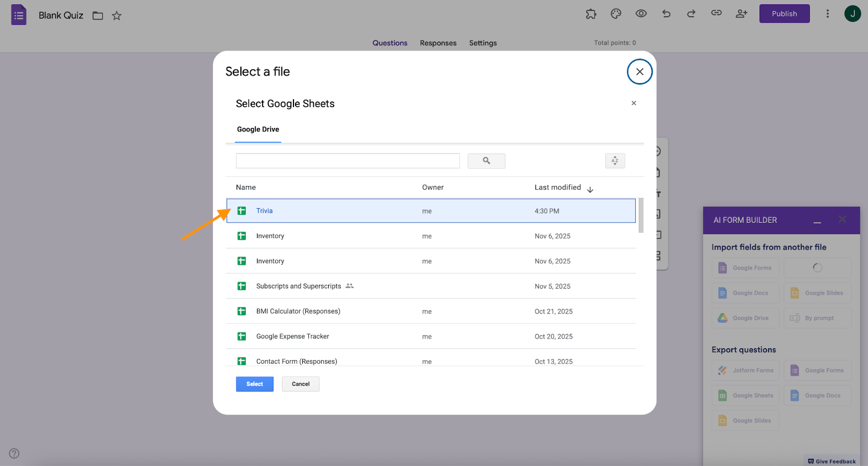Sort by Last modified column header
This screenshot has height=466, width=868.
(x=558, y=187)
